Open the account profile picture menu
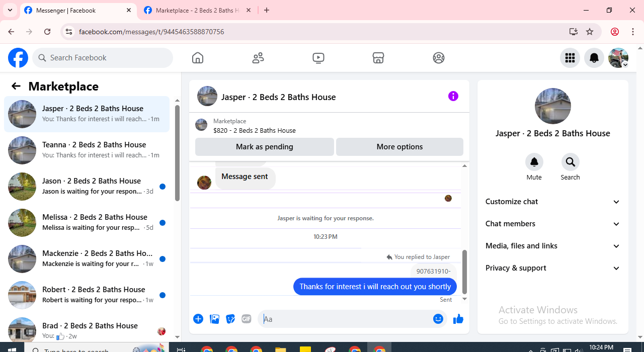This screenshot has height=352, width=644. tap(618, 58)
